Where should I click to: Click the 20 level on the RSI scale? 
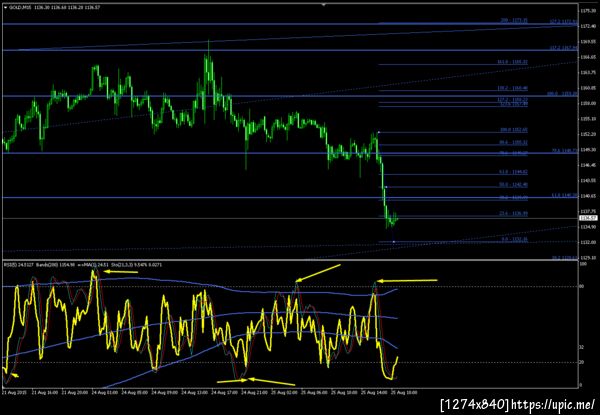coord(582,362)
